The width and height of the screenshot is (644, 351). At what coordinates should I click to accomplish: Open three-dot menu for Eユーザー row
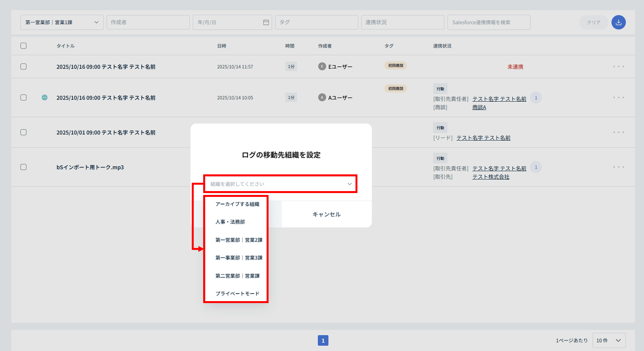coord(618,67)
